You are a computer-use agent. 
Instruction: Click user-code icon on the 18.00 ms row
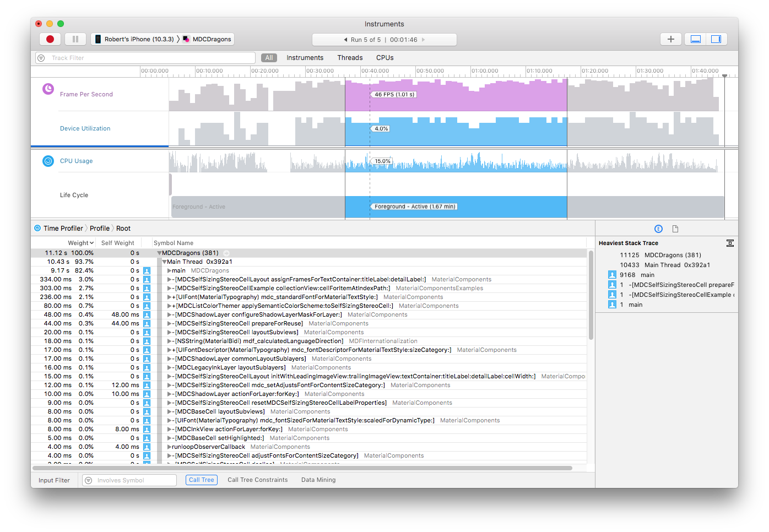[147, 341]
